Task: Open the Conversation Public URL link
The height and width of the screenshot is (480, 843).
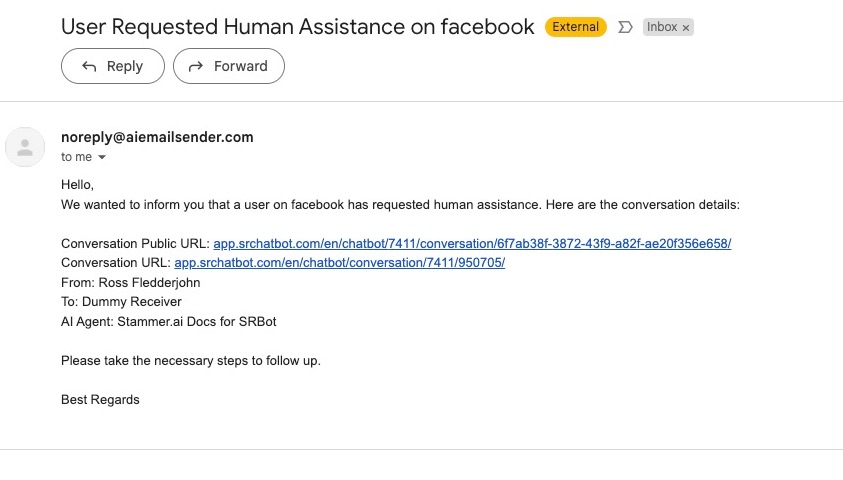Action: 472,243
